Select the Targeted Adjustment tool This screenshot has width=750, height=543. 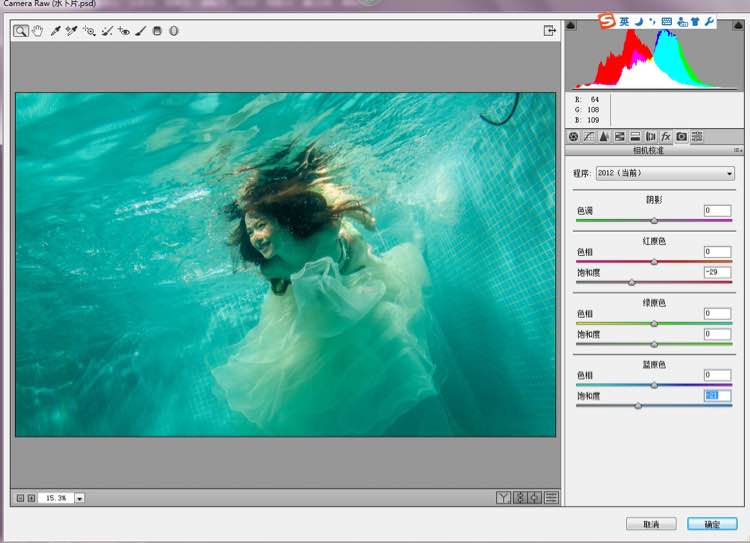(89, 31)
